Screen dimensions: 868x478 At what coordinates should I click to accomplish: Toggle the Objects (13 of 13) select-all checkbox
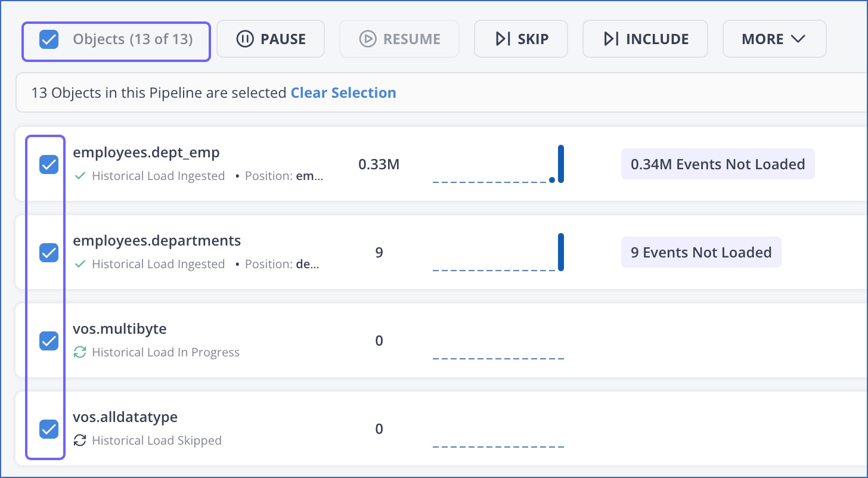[x=49, y=40]
